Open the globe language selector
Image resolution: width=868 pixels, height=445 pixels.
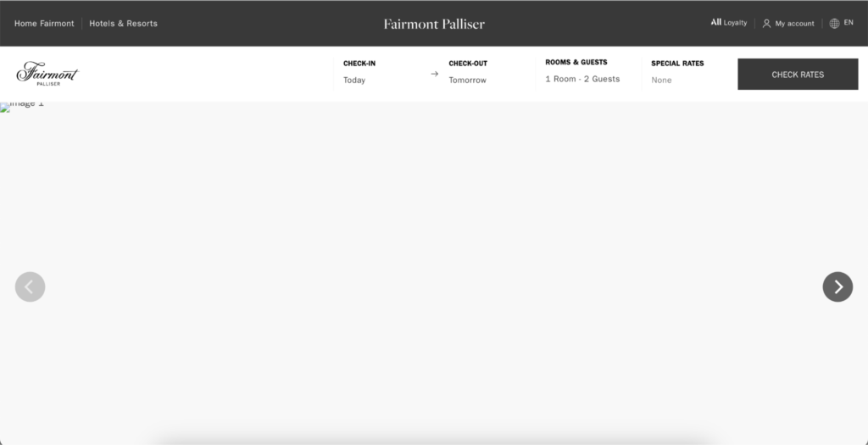tap(841, 23)
